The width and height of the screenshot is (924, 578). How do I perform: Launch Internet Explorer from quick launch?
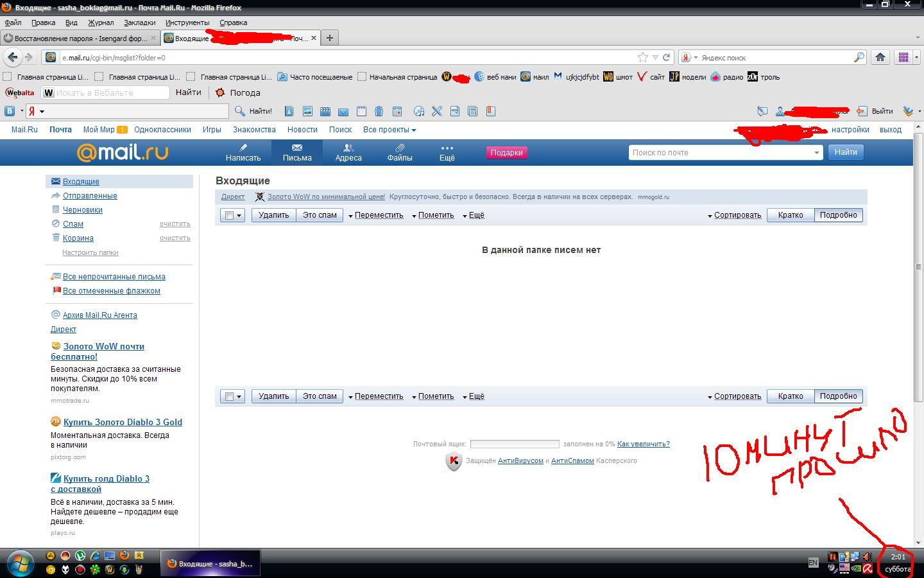(x=95, y=556)
